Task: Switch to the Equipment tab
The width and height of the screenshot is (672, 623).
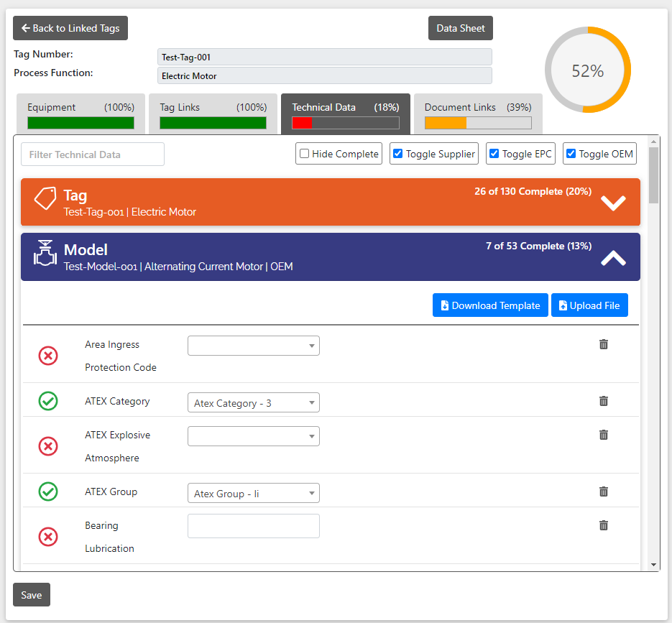Action: 80,114
